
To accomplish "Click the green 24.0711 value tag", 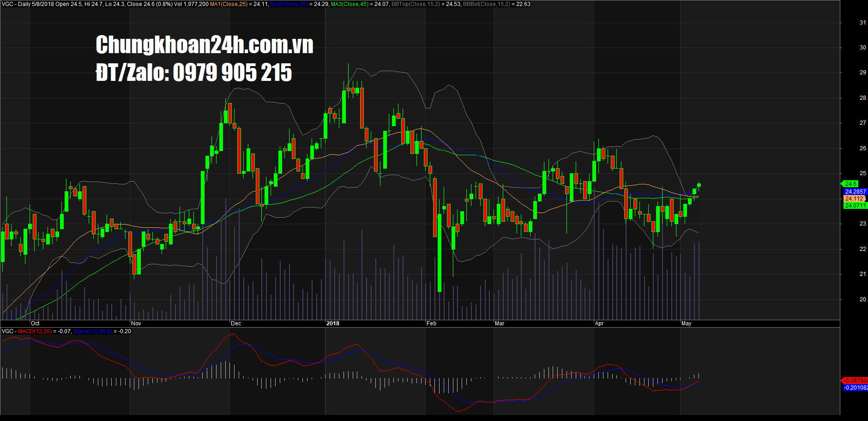I will [855, 206].
